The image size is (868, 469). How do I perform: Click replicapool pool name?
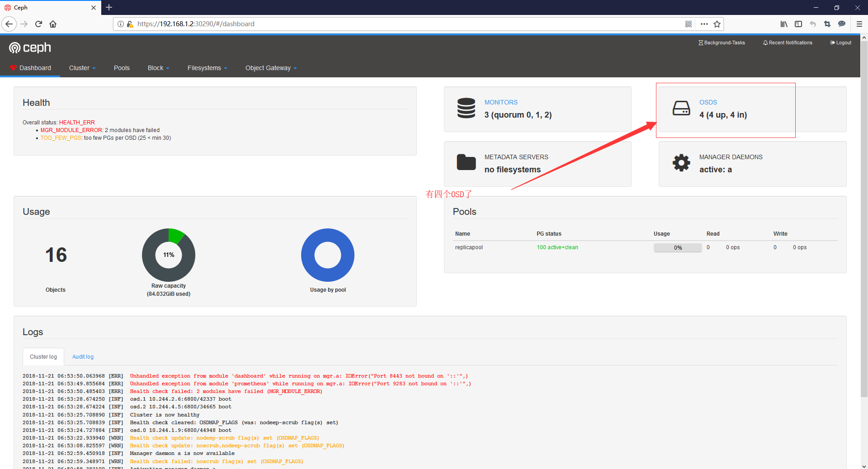469,247
